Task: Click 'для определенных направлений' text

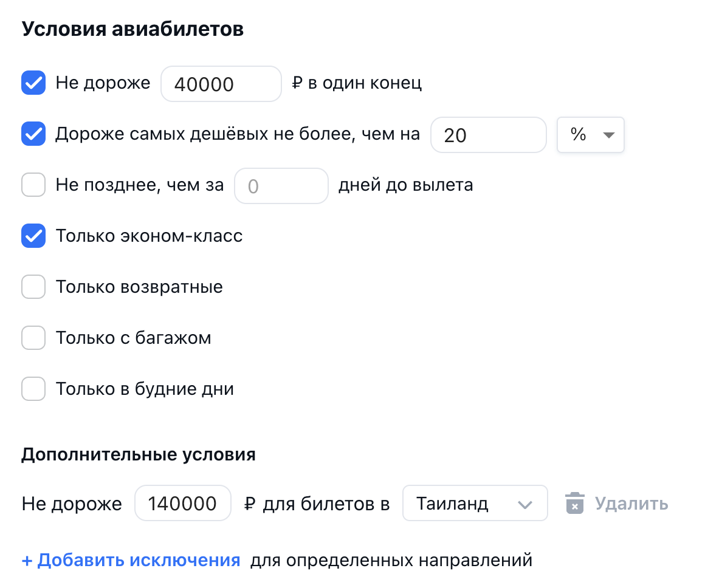Action: [x=391, y=560]
